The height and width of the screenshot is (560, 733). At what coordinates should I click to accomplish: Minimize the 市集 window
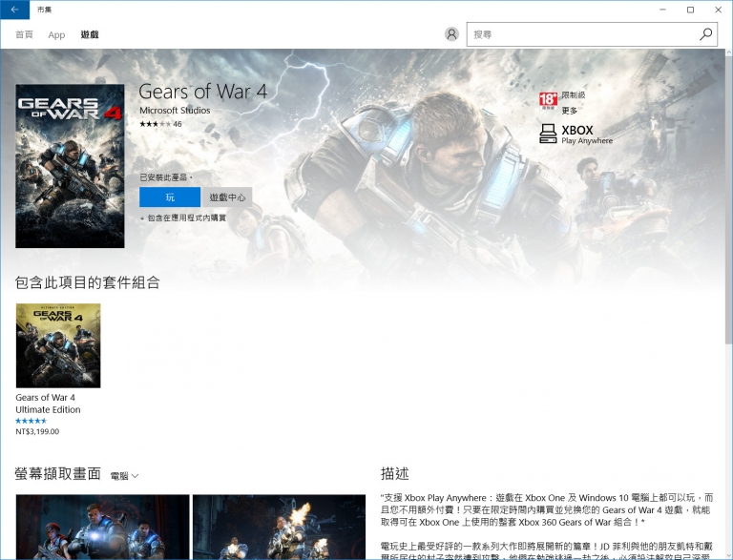click(x=662, y=10)
